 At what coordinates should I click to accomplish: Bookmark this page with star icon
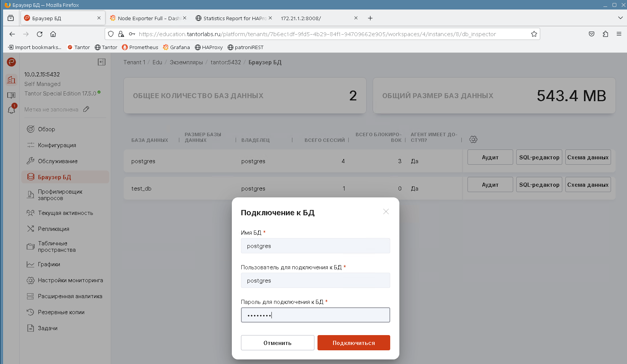click(534, 34)
